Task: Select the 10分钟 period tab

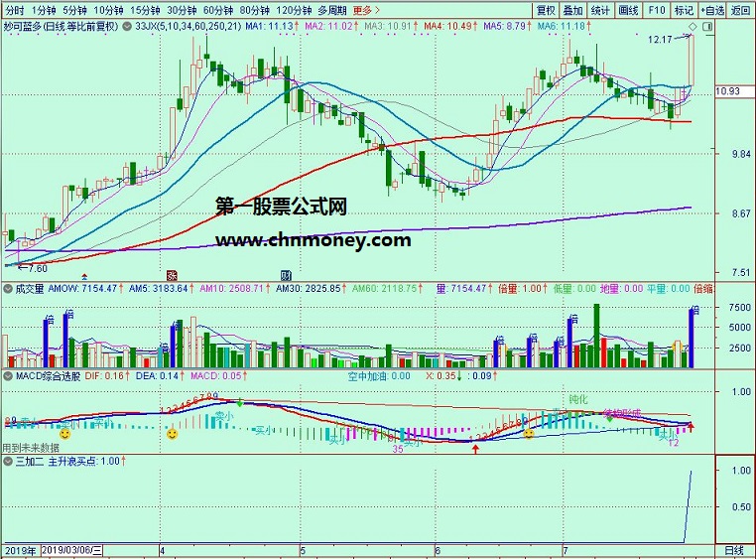Action: coord(108,10)
